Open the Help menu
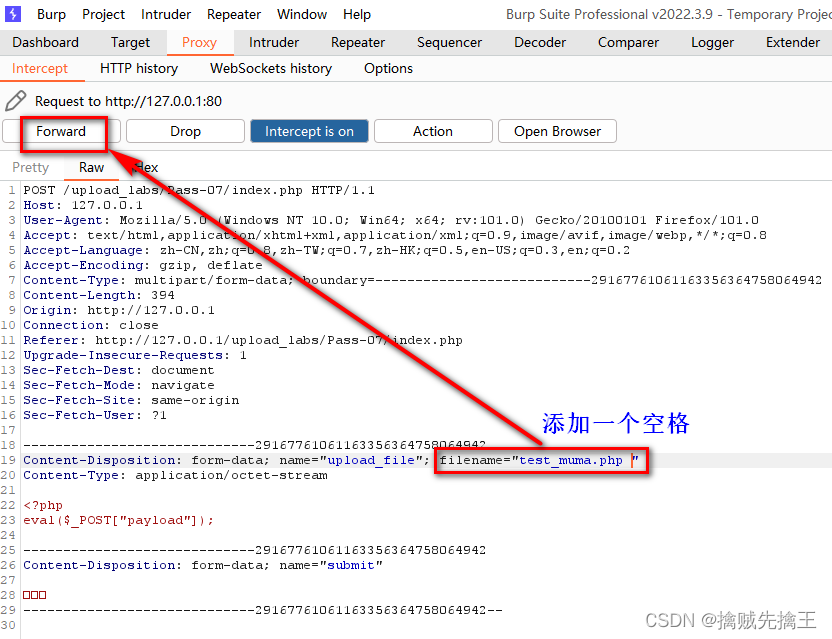Image resolution: width=832 pixels, height=639 pixels. pyautogui.click(x=357, y=14)
